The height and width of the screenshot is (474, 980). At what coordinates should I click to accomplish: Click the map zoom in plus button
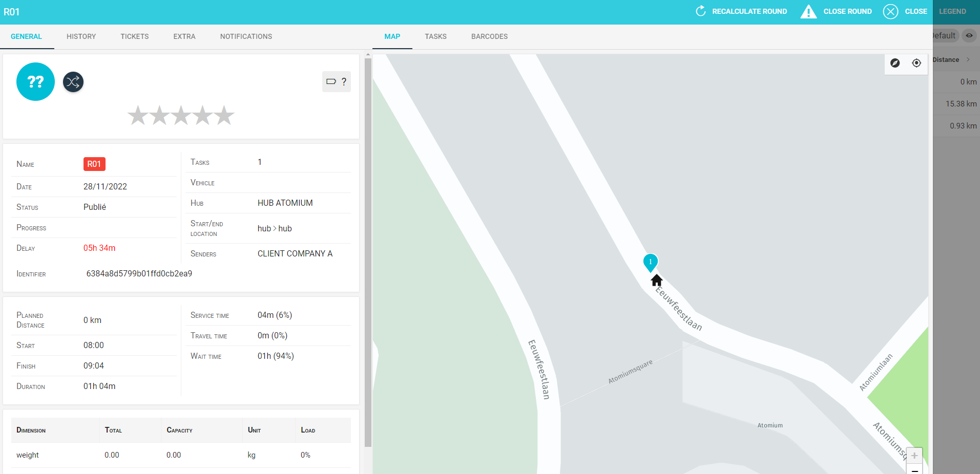(x=914, y=455)
